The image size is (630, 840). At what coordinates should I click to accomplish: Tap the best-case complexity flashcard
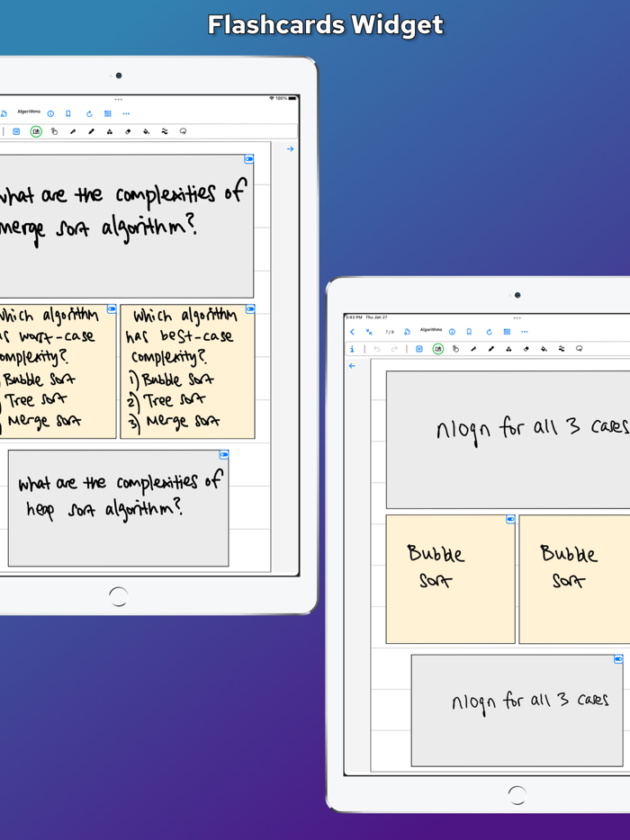pyautogui.click(x=188, y=371)
